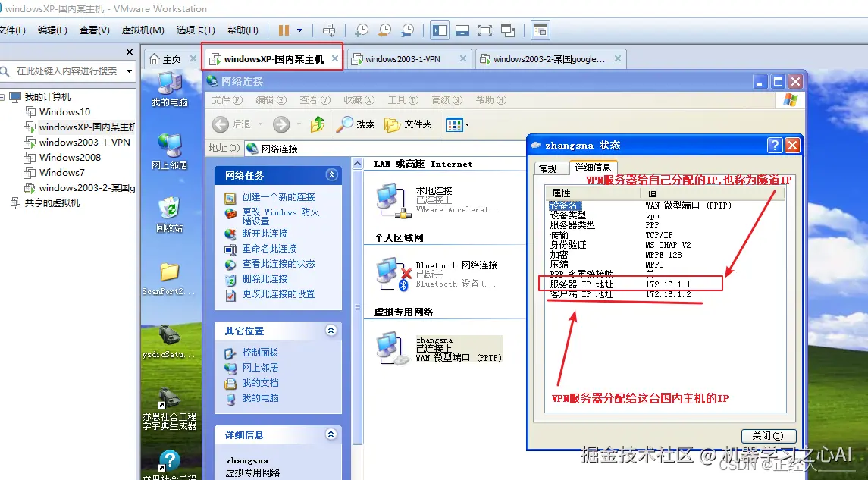Click 断开此连接 link

pyautogui.click(x=265, y=233)
